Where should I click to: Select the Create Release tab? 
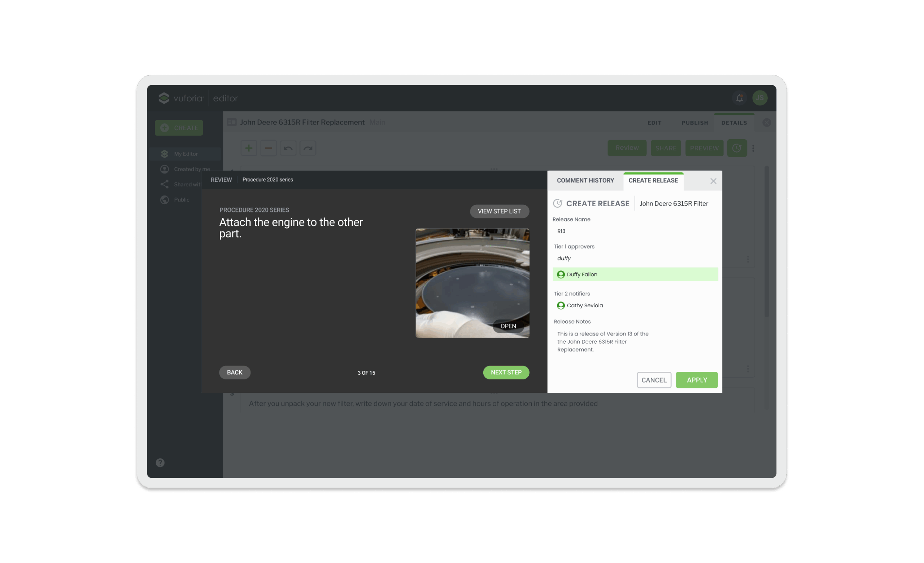653,180
